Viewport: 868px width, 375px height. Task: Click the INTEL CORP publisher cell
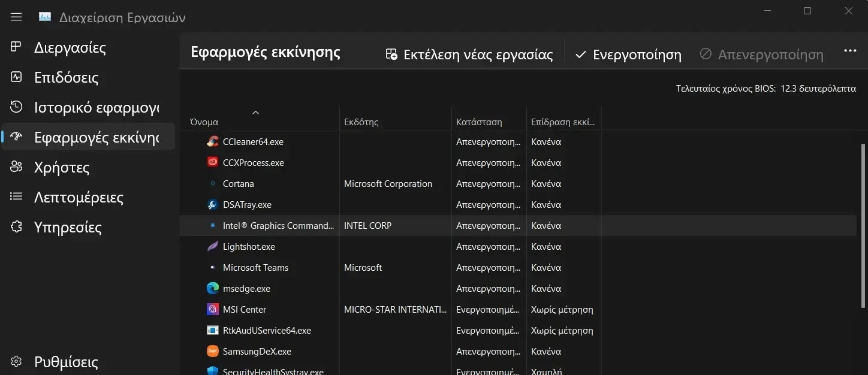click(367, 226)
